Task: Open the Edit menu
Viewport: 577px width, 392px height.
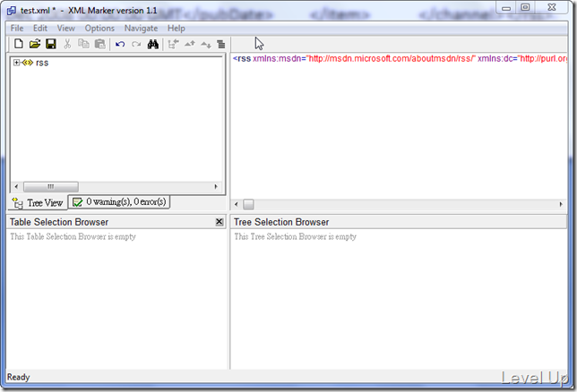Action: coord(40,29)
